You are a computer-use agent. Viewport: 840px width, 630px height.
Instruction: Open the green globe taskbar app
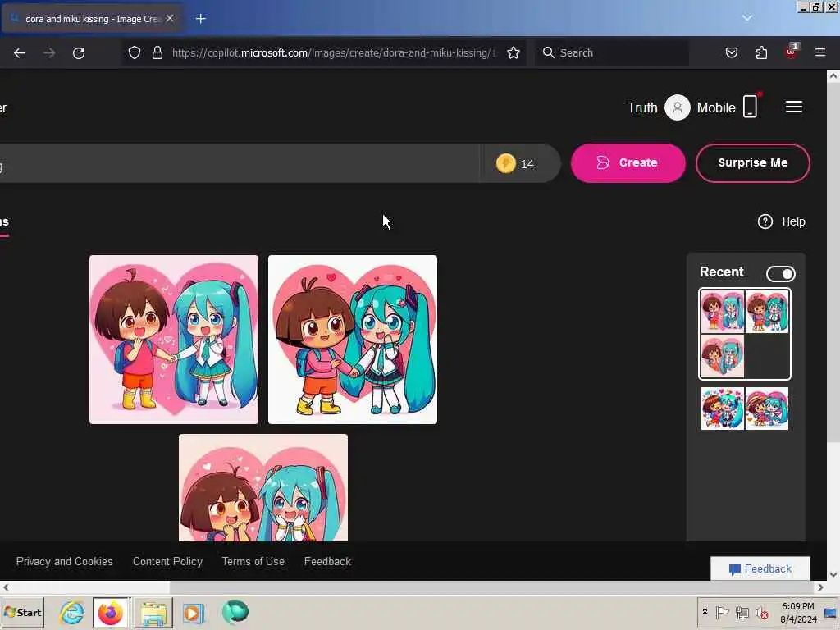pos(235,612)
